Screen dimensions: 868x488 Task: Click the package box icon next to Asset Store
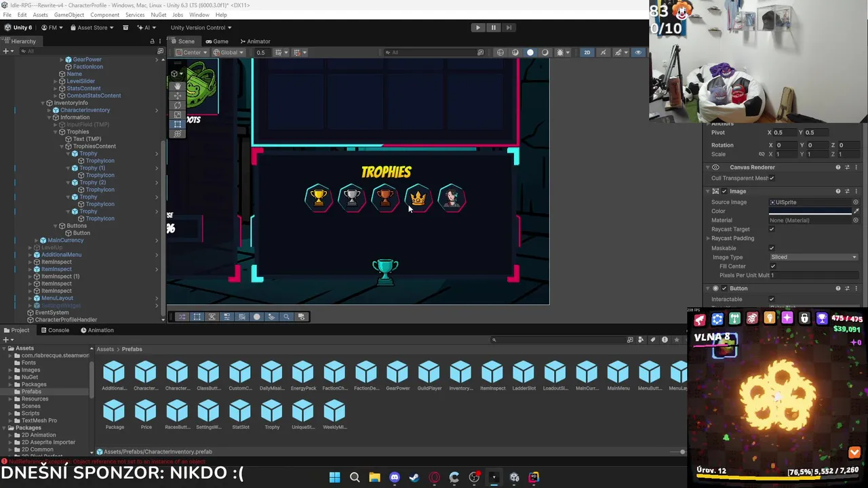[125, 28]
